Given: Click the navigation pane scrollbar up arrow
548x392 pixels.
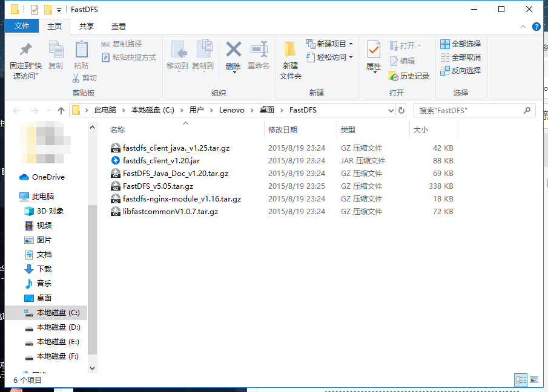Looking at the screenshot, I should tap(92, 128).
